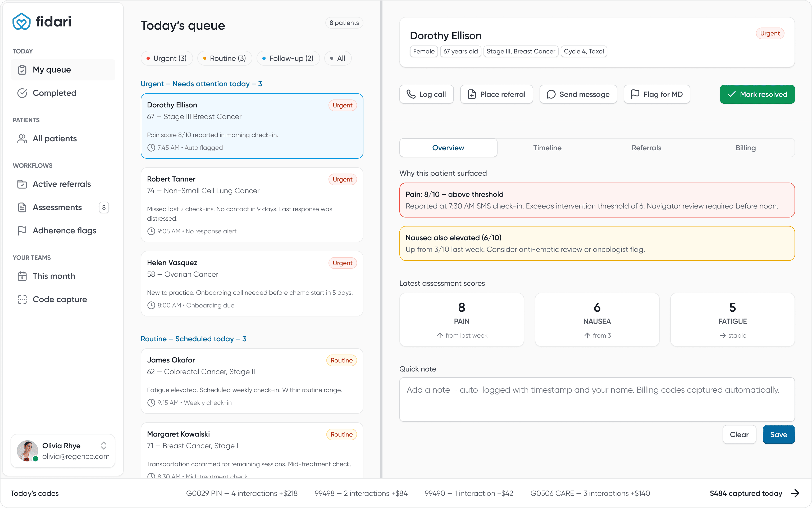Enable the Routine (3) filter

[224, 58]
